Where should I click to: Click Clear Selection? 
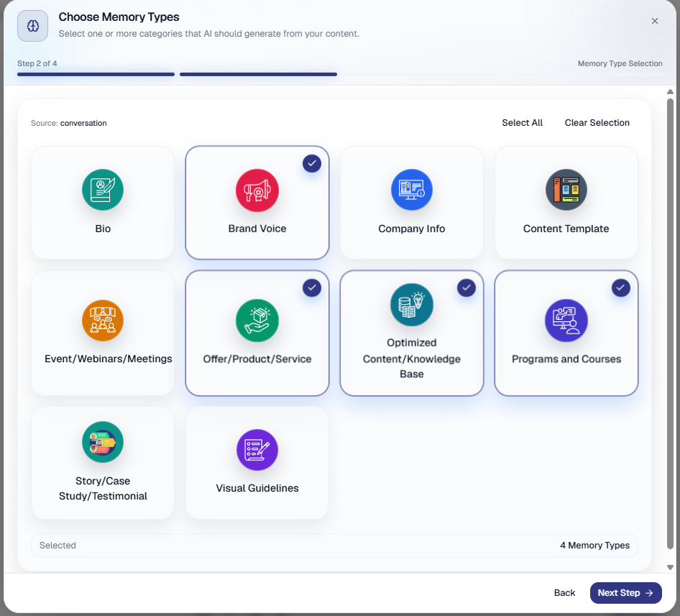point(597,123)
